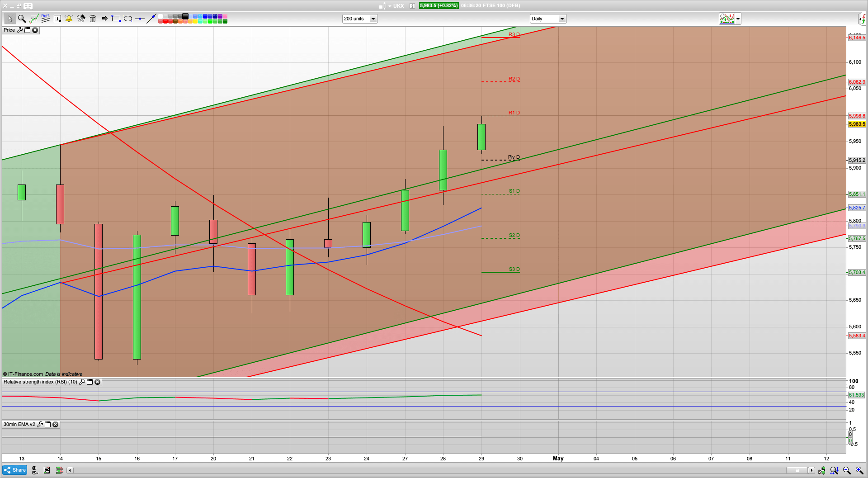Pick the yellow color swatch

pyautogui.click(x=195, y=21)
